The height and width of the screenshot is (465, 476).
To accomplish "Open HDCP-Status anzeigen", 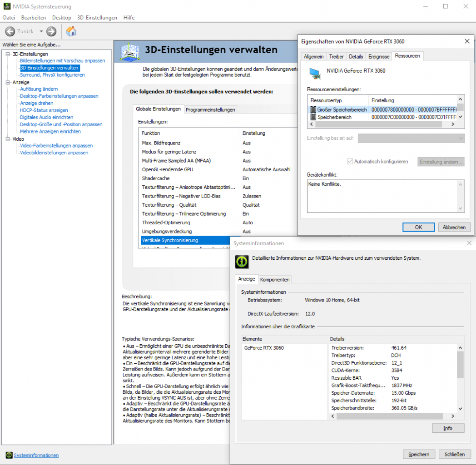I will click(44, 110).
